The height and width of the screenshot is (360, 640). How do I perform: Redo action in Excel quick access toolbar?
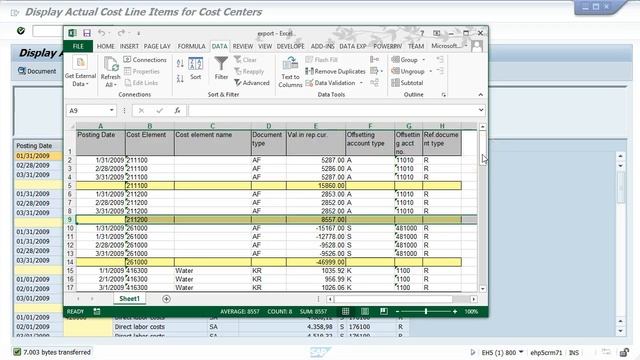[x=121, y=33]
